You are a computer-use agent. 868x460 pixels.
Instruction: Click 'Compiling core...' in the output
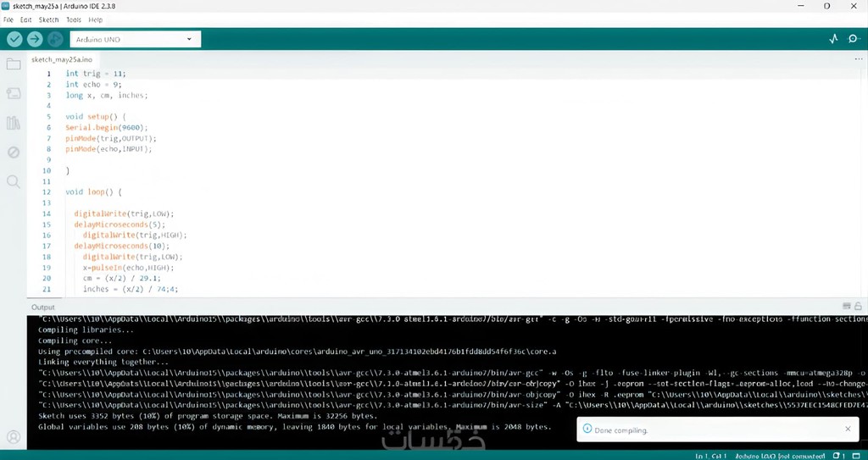75,341
